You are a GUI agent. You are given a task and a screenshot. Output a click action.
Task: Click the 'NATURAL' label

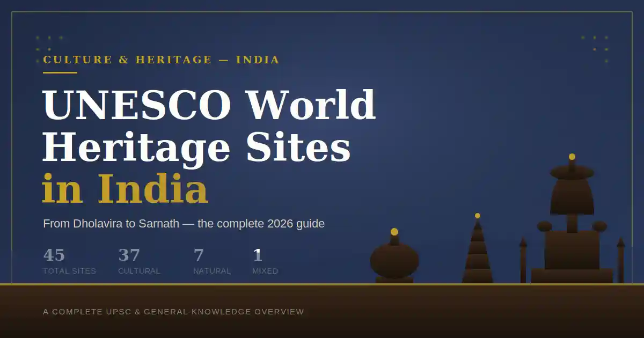[212, 271]
